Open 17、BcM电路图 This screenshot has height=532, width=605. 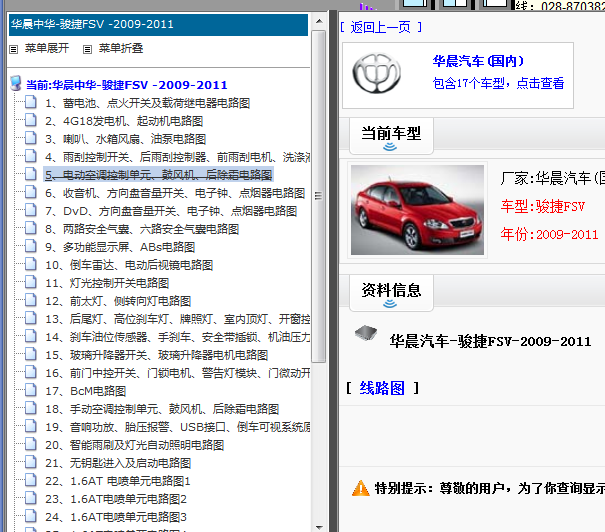tap(86, 391)
